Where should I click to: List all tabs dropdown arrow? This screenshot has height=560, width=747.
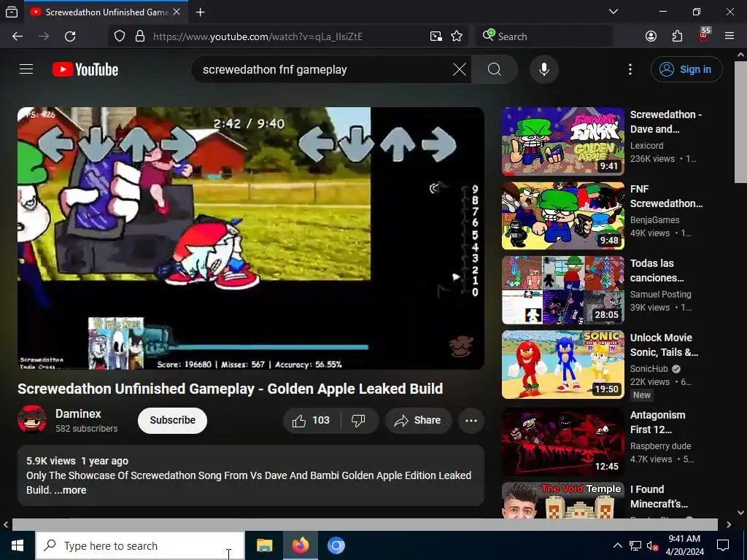613,12
